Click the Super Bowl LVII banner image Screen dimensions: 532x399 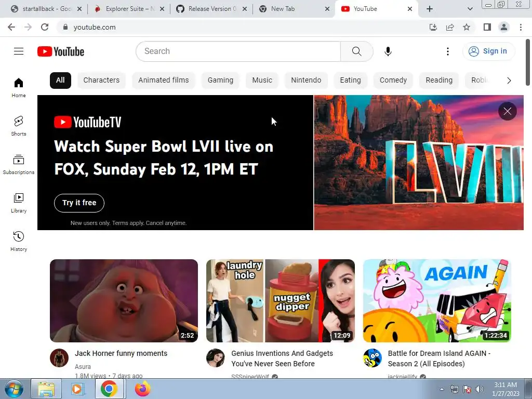tap(419, 163)
